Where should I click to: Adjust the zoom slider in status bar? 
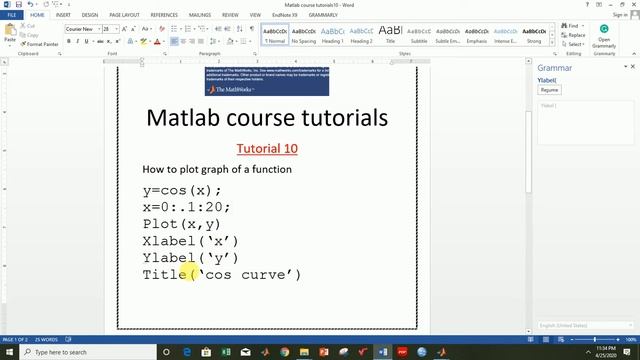pyautogui.click(x=595, y=340)
